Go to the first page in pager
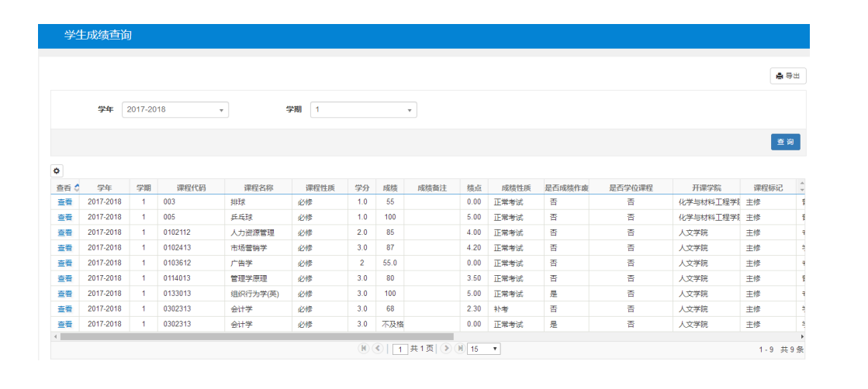Image resolution: width=868 pixels, height=389 pixels. (363, 349)
